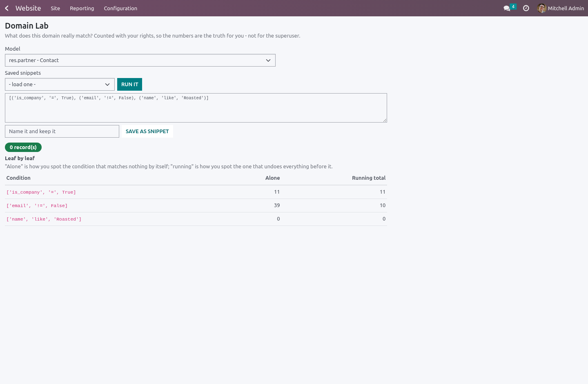Viewport: 588px width, 384px height.
Task: Open the conversations chat icon
Action: (x=507, y=8)
